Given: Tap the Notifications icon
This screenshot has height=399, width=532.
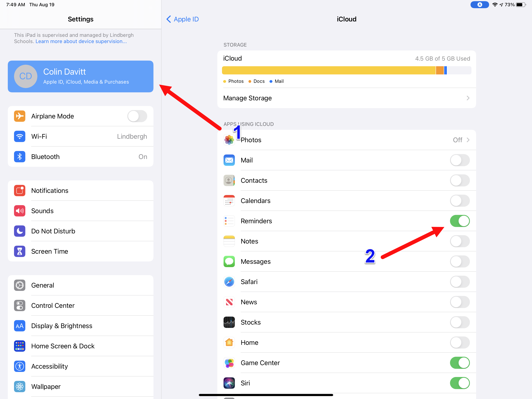Looking at the screenshot, I should pyautogui.click(x=19, y=190).
